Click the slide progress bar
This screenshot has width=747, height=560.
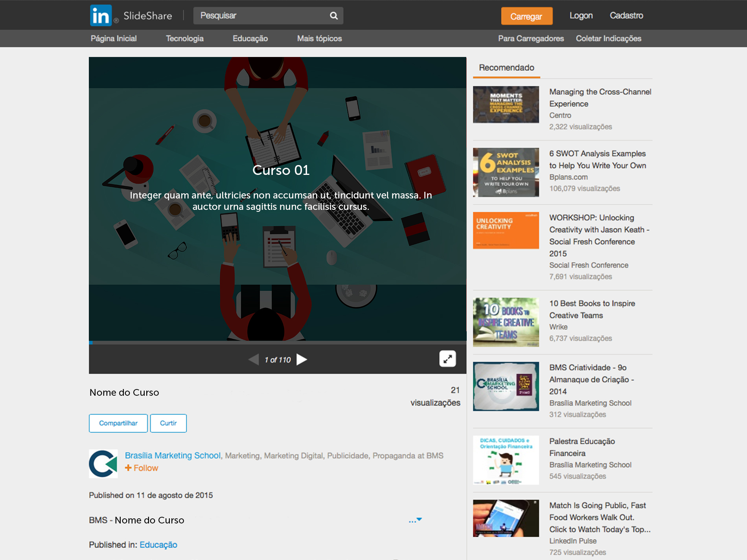pos(277,343)
